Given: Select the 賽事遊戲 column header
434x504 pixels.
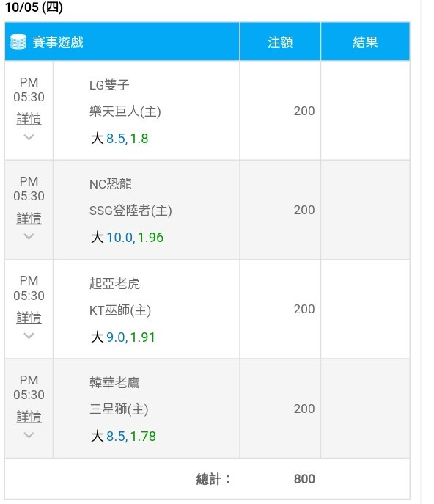Looking at the screenshot, I should point(58,42).
